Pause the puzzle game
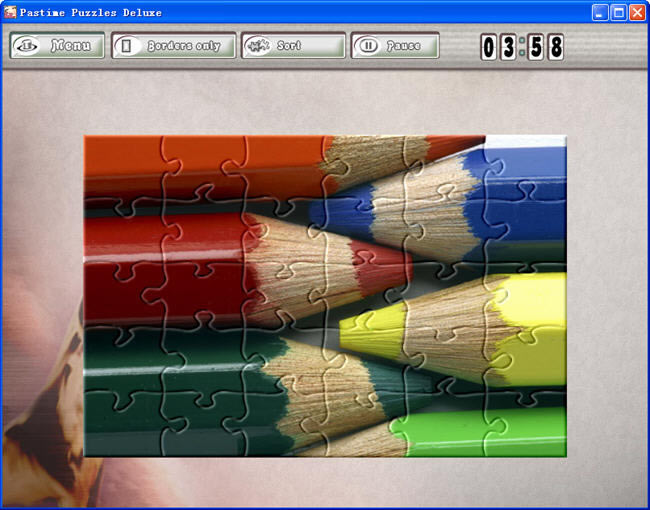The image size is (650, 510). tap(395, 46)
